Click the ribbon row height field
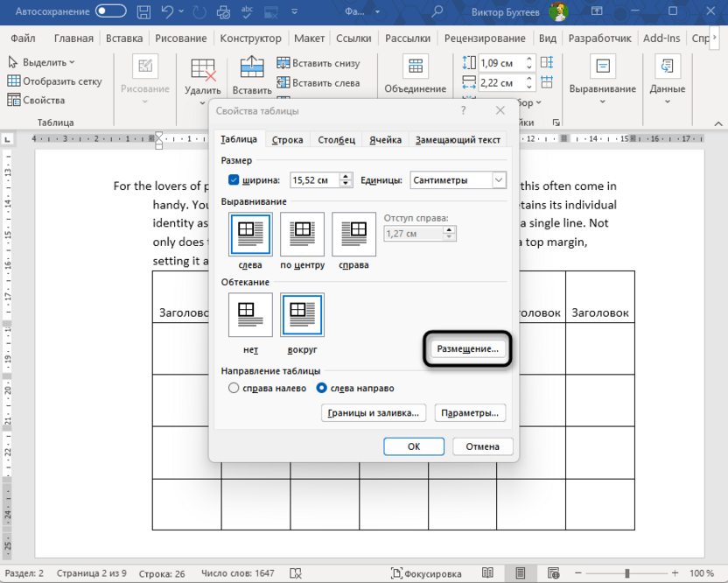The width and height of the screenshot is (728, 583). (x=502, y=62)
